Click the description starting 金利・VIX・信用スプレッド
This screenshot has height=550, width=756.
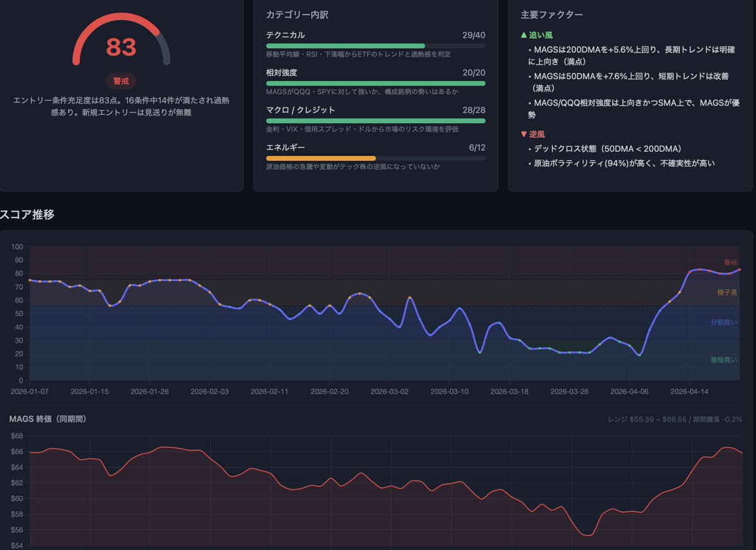click(361, 129)
